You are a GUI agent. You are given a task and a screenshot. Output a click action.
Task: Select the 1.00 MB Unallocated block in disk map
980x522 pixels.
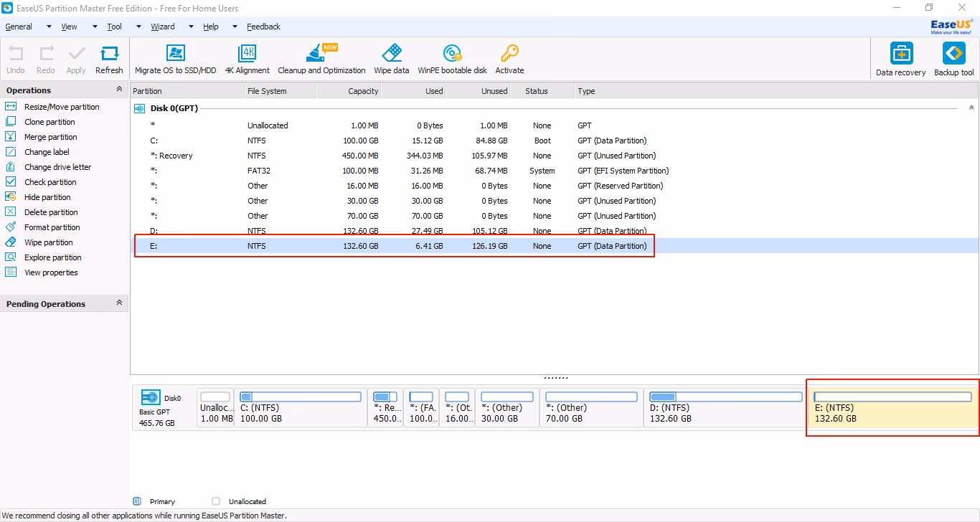pos(215,408)
